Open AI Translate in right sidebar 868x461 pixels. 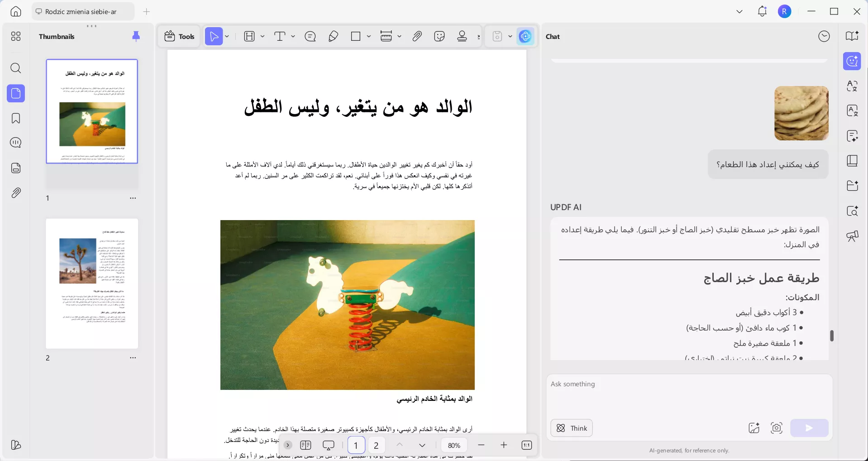click(853, 86)
